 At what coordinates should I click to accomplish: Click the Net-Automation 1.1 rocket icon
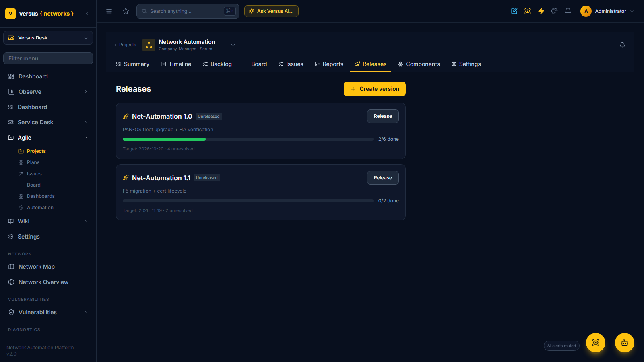(x=126, y=178)
